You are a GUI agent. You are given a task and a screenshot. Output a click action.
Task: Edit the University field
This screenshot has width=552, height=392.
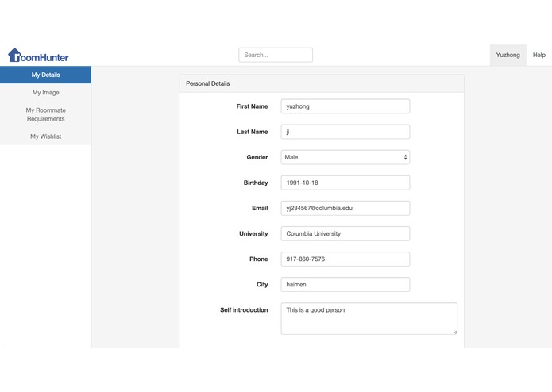pos(345,233)
